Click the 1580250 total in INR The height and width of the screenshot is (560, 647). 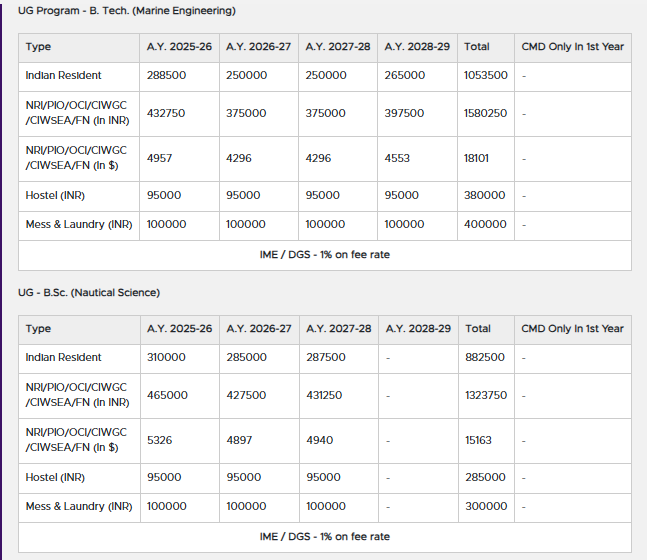pos(485,114)
